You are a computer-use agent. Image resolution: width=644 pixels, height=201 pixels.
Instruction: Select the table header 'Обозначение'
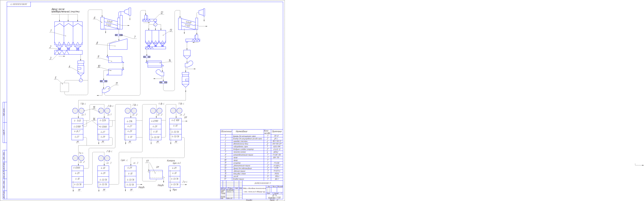click(x=226, y=131)
